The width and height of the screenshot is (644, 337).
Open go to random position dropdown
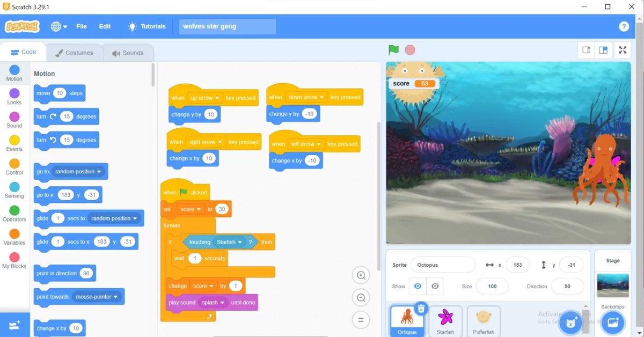pos(78,172)
